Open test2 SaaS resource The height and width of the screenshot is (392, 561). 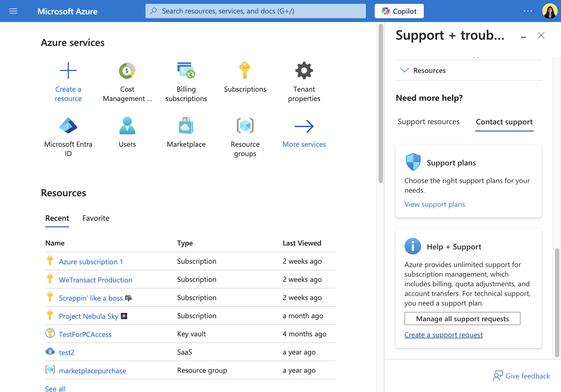click(67, 352)
